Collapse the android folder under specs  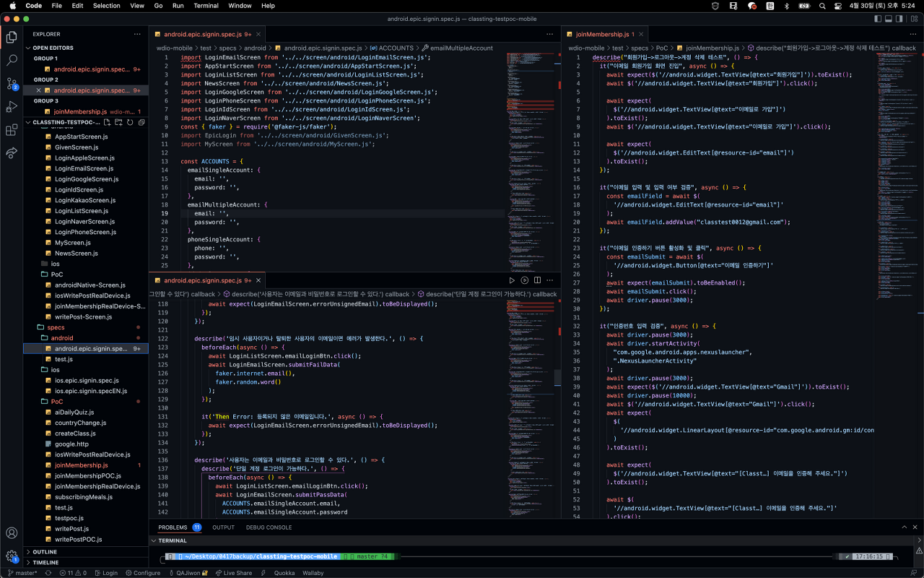point(86,338)
